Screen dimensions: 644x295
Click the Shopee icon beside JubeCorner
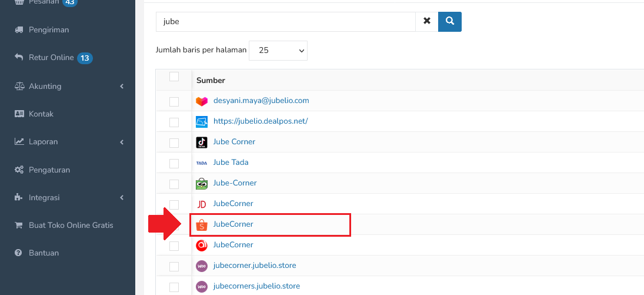[202, 225]
